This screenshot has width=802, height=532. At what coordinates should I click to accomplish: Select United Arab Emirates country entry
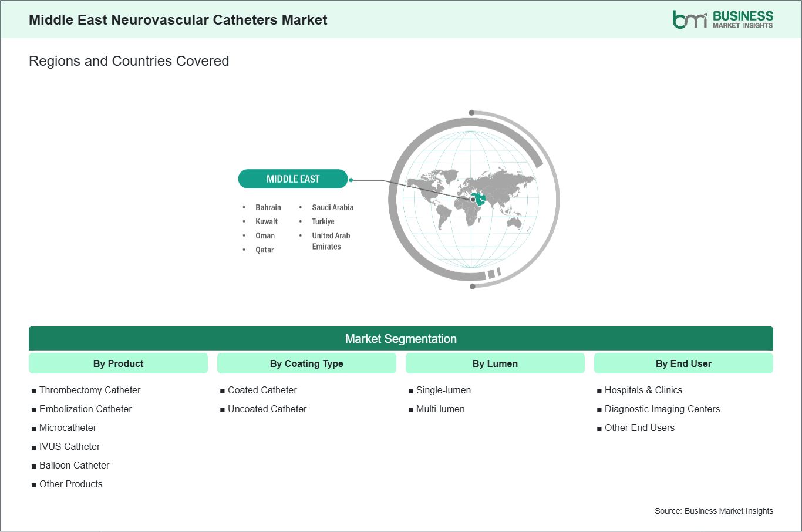331,241
